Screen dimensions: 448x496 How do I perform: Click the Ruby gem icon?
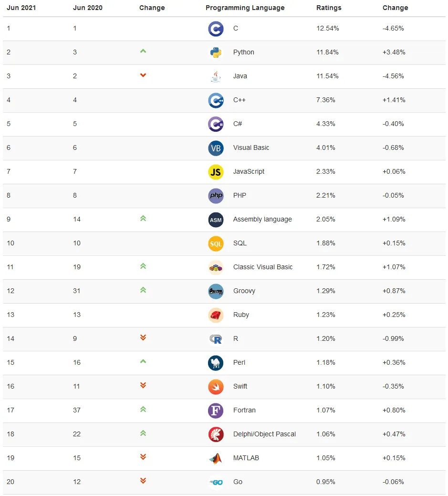pos(216,315)
